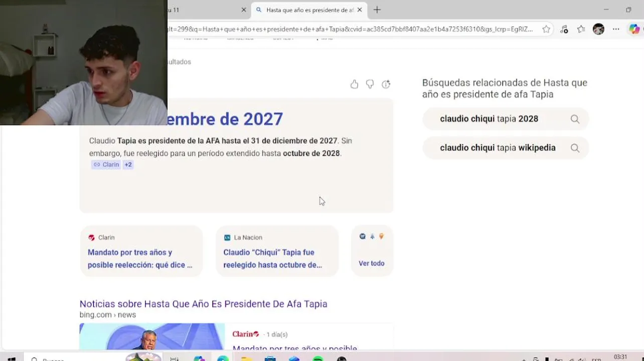Search related 'claudio chiqui tapia 2028'
This screenshot has height=361, width=644.
[506, 119]
